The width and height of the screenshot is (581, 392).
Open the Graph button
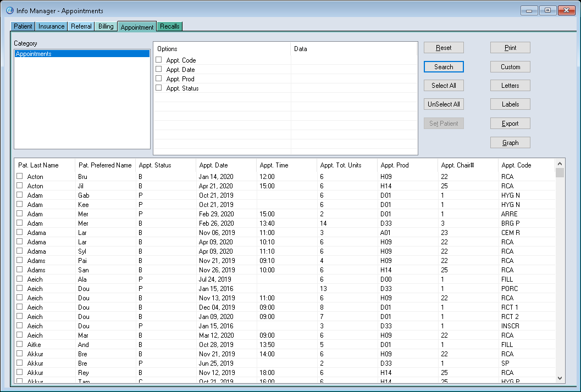510,143
